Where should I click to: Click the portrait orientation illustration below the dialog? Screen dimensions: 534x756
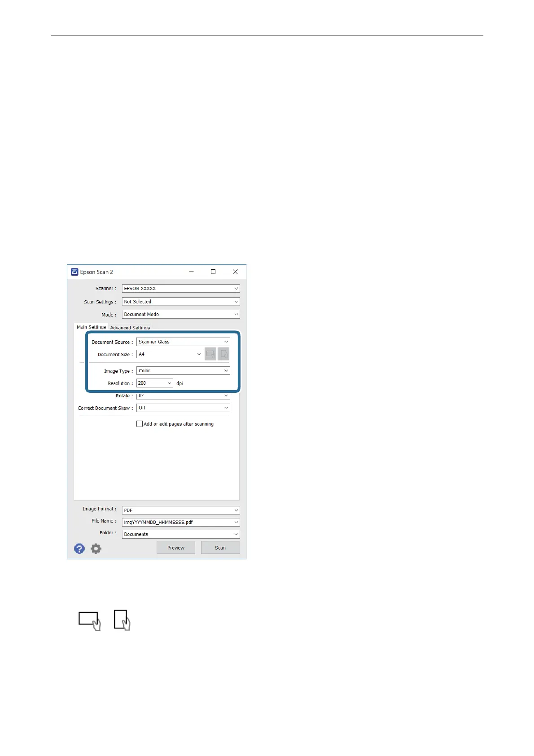click(x=122, y=620)
